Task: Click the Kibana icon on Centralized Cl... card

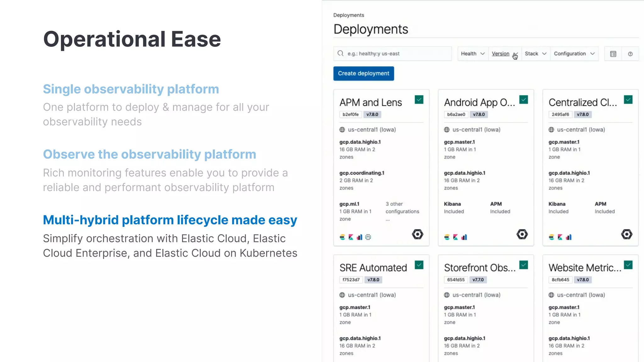Action: point(560,237)
